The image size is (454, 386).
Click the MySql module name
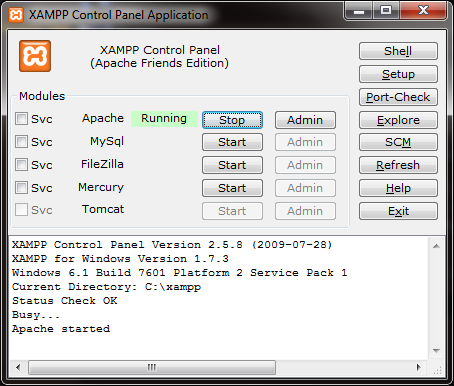coord(107,141)
